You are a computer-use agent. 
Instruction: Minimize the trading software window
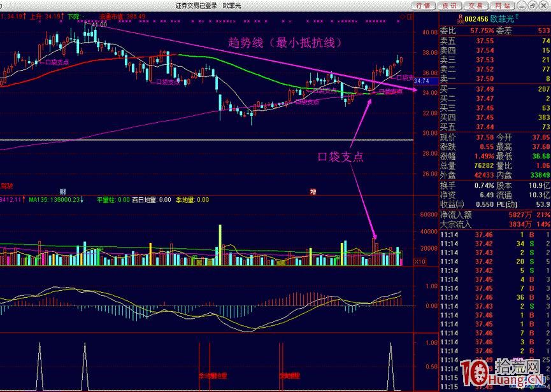tap(522, 6)
